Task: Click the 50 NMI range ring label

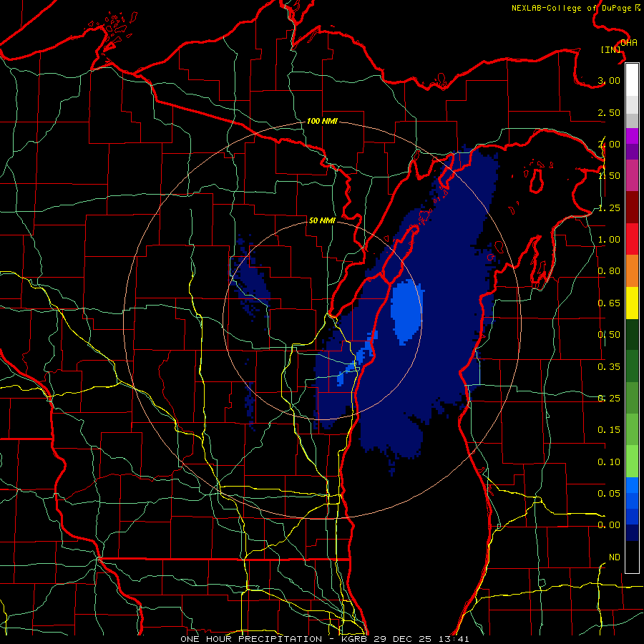Action: point(322,220)
